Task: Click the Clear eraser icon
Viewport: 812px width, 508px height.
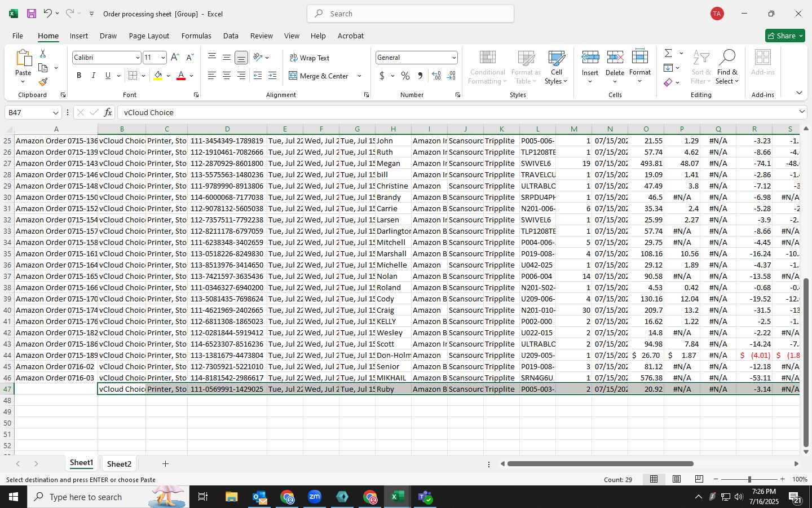Action: [668, 82]
